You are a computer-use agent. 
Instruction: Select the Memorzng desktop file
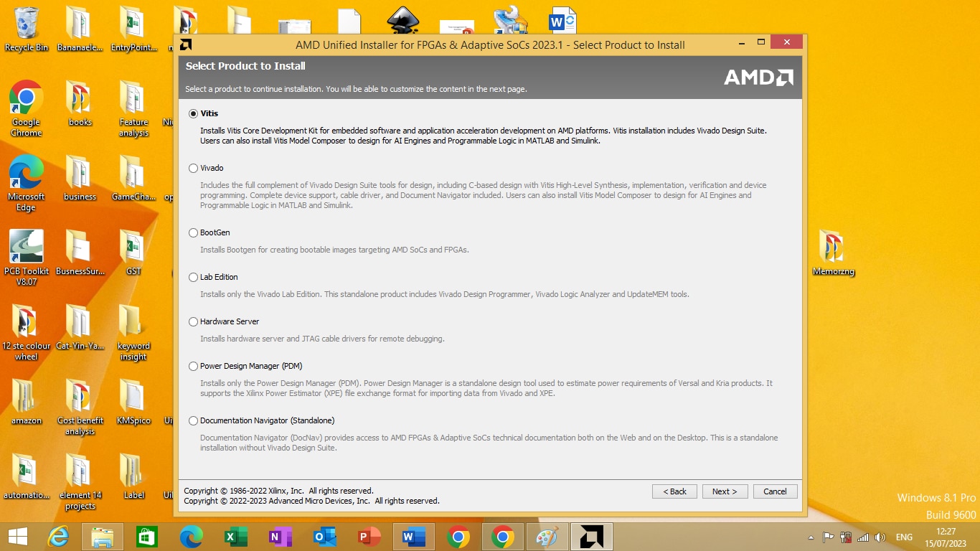[x=833, y=254]
